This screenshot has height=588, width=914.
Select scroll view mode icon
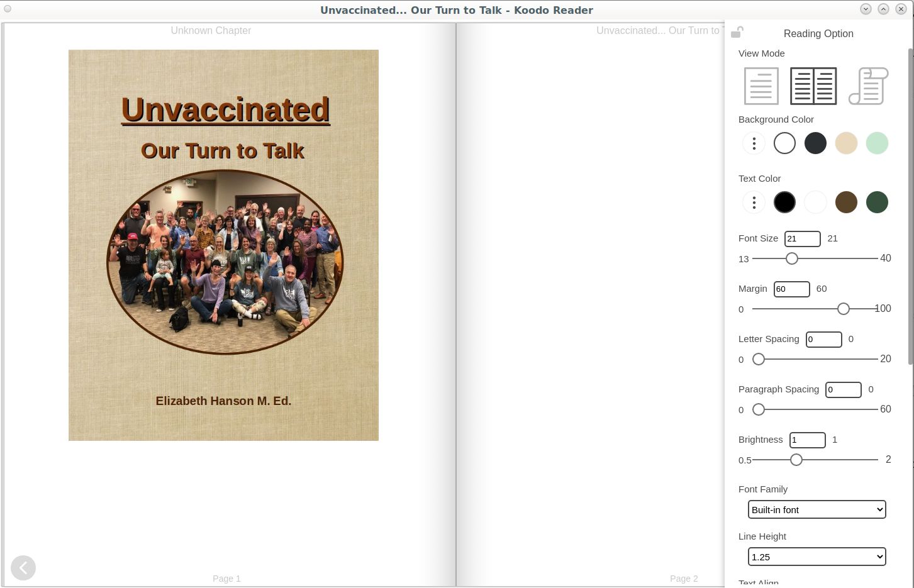click(x=869, y=86)
